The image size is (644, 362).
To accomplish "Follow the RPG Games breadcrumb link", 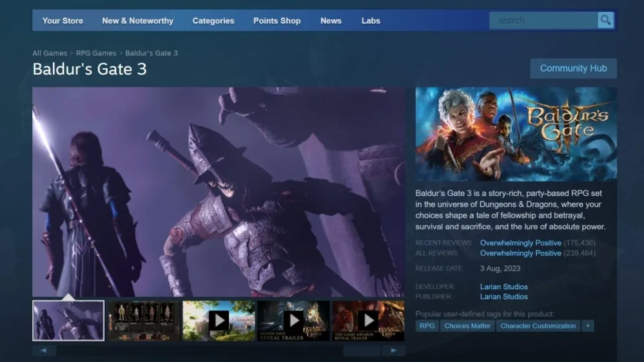I will [96, 53].
